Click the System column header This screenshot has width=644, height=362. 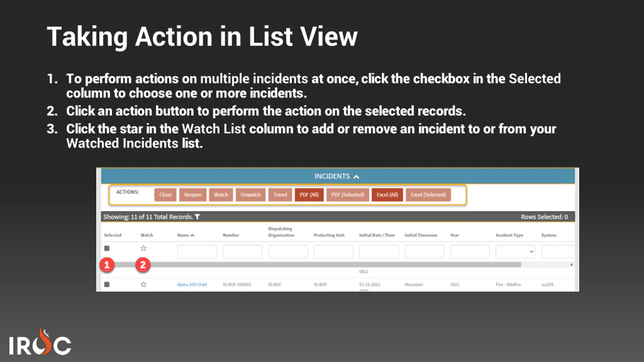pyautogui.click(x=549, y=235)
